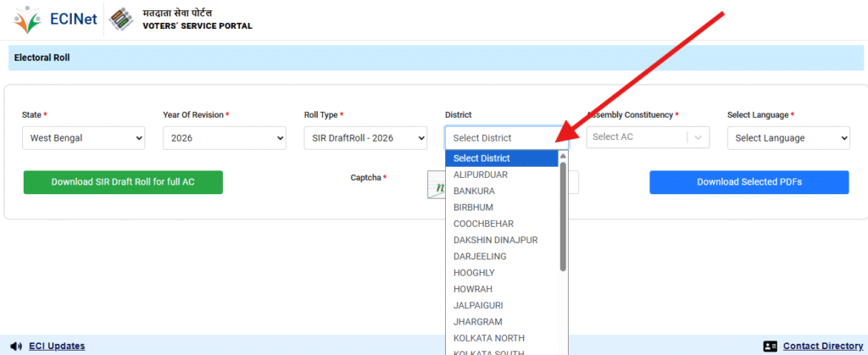Image resolution: width=868 pixels, height=355 pixels.
Task: Choose KOLKATA NORTH from the list
Action: coord(487,339)
